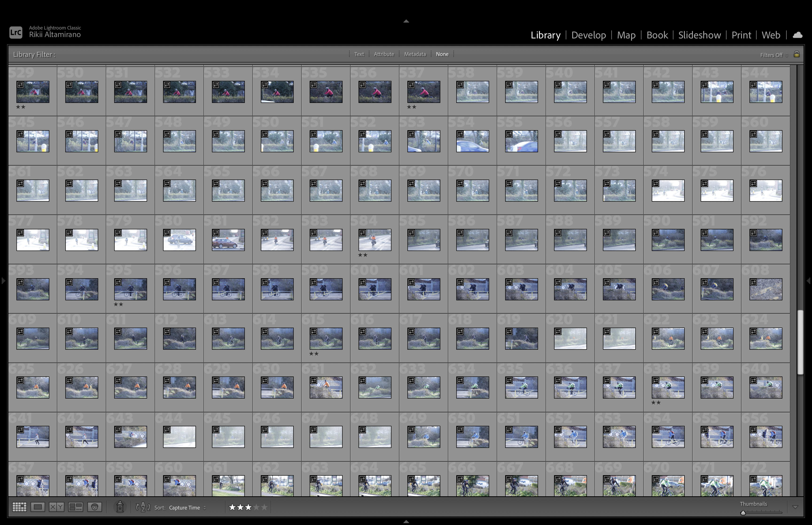The height and width of the screenshot is (525, 812).
Task: Open Survey view
Action: pyautogui.click(x=75, y=507)
